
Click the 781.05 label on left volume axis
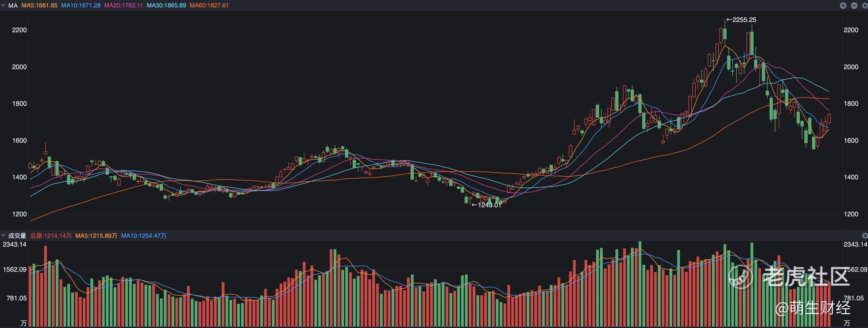point(17,298)
